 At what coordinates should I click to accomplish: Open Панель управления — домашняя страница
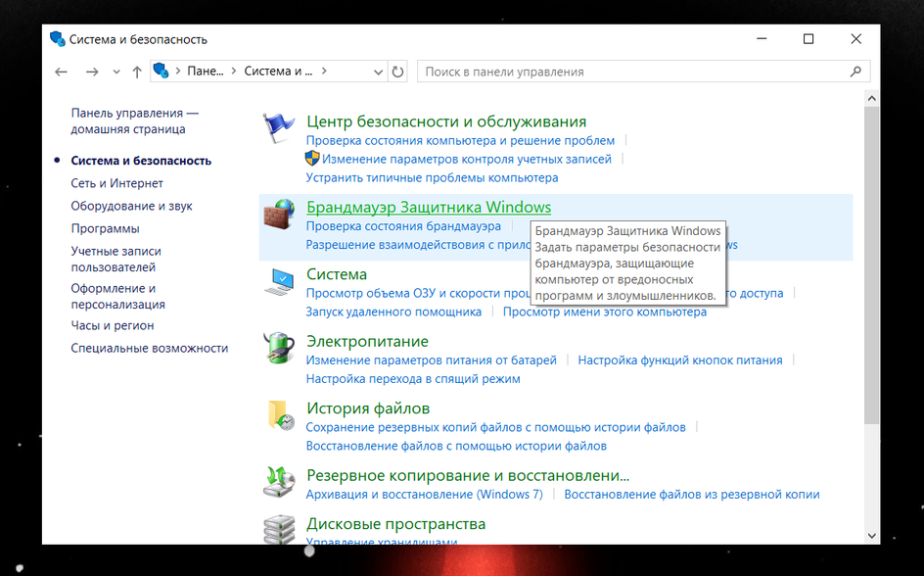click(134, 120)
